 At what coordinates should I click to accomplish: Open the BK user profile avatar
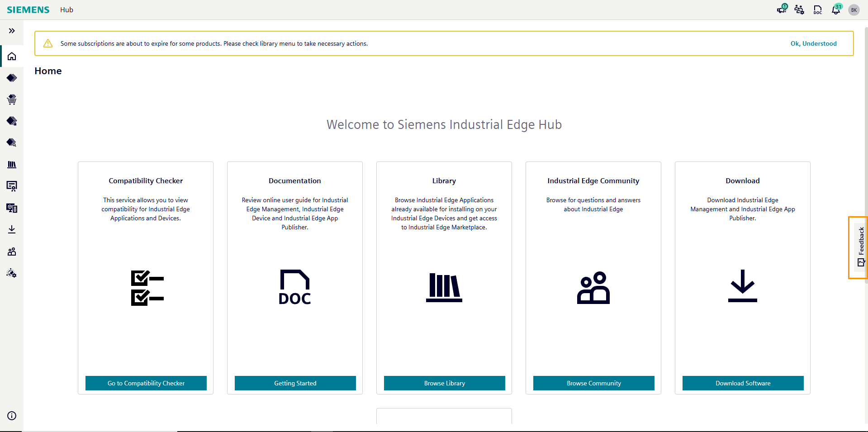pos(854,10)
